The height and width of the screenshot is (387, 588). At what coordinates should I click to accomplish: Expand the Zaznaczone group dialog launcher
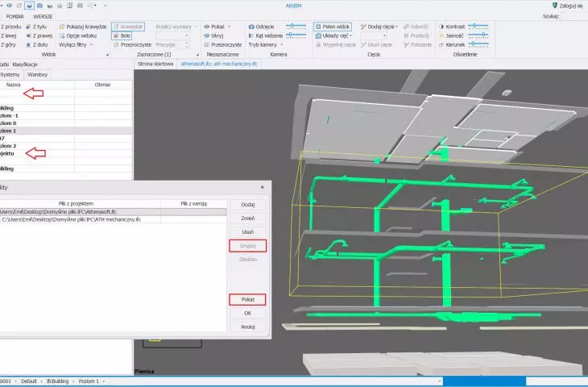(x=197, y=55)
